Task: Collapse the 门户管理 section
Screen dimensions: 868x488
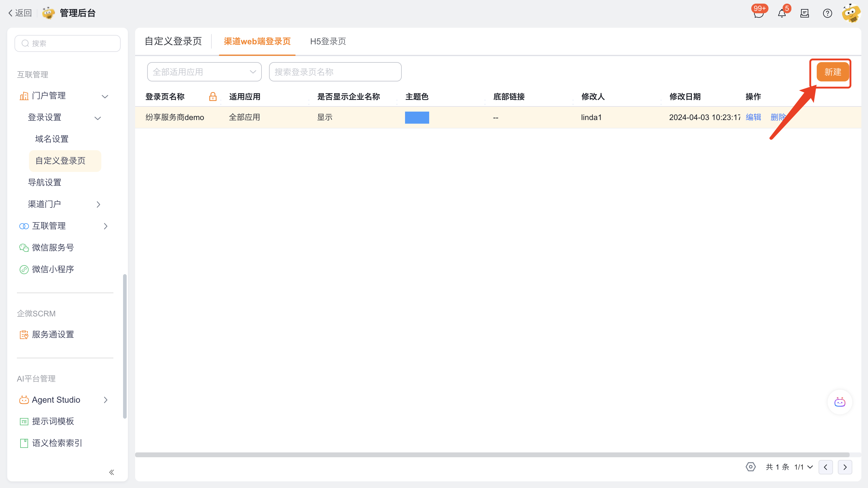Action: [x=105, y=97]
